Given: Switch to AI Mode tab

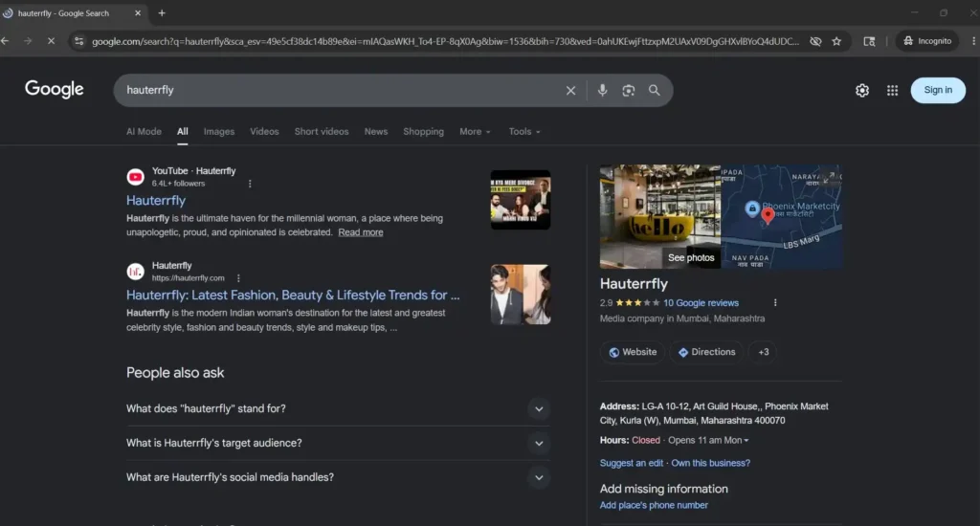Looking at the screenshot, I should pyautogui.click(x=144, y=132).
